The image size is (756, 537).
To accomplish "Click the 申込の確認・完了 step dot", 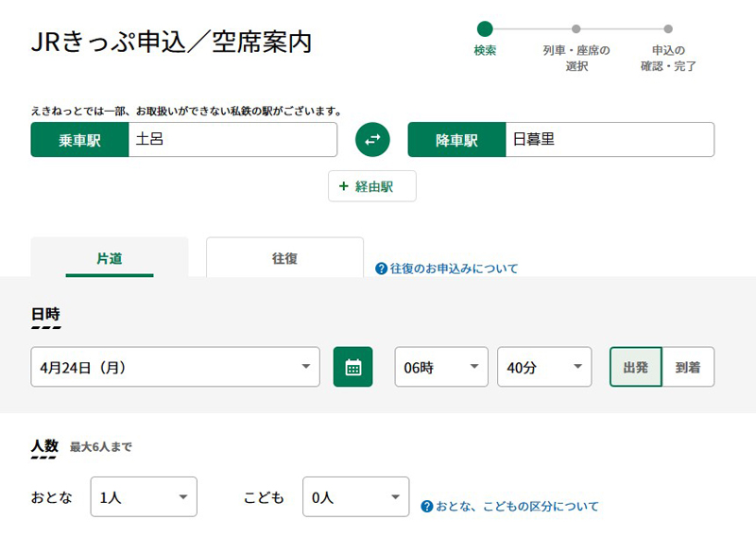I will [668, 29].
